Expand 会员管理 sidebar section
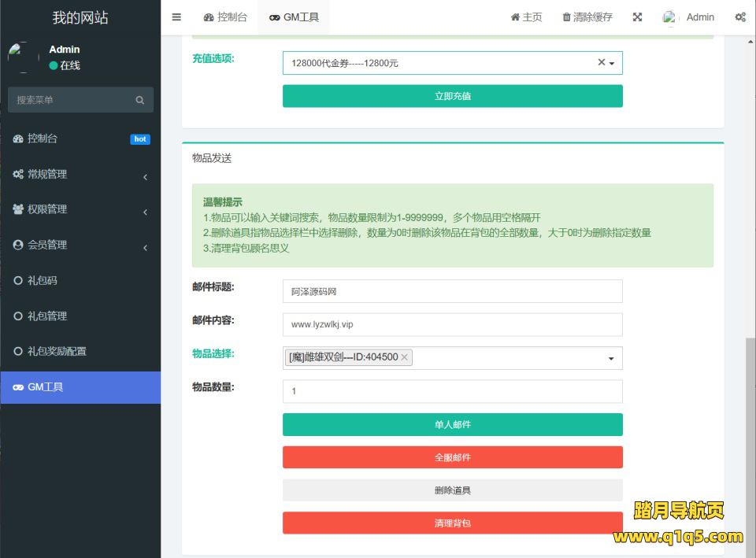 [x=80, y=245]
